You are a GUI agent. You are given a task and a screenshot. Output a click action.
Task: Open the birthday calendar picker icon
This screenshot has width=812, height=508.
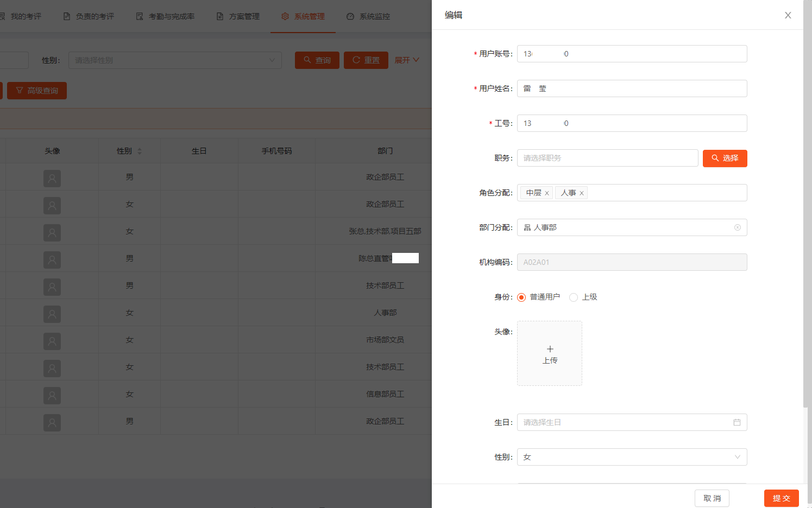[x=737, y=422]
